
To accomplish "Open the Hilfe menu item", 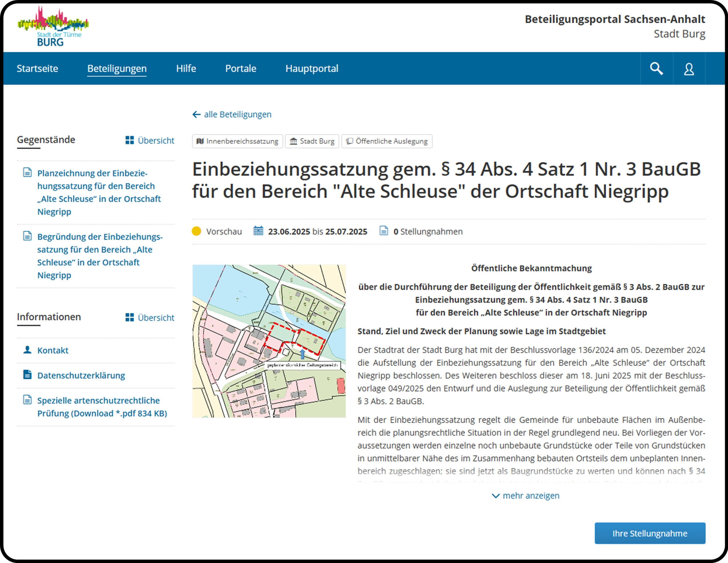I will point(186,68).
